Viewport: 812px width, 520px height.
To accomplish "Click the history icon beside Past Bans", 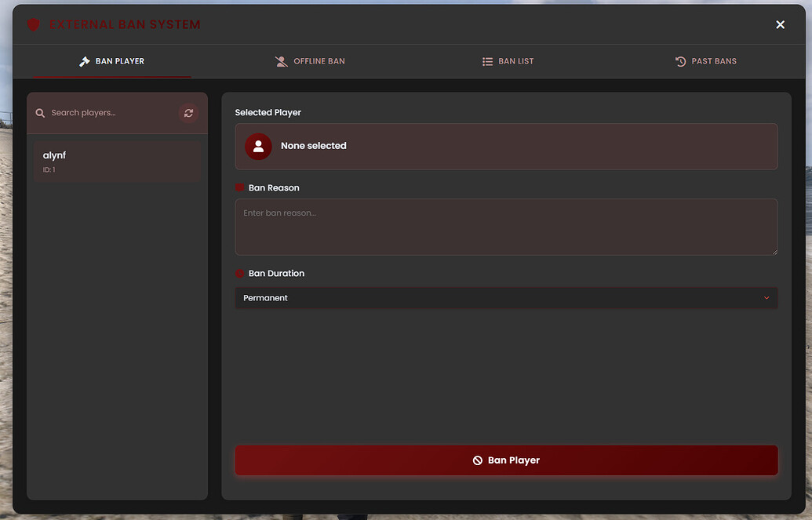I will click(679, 60).
